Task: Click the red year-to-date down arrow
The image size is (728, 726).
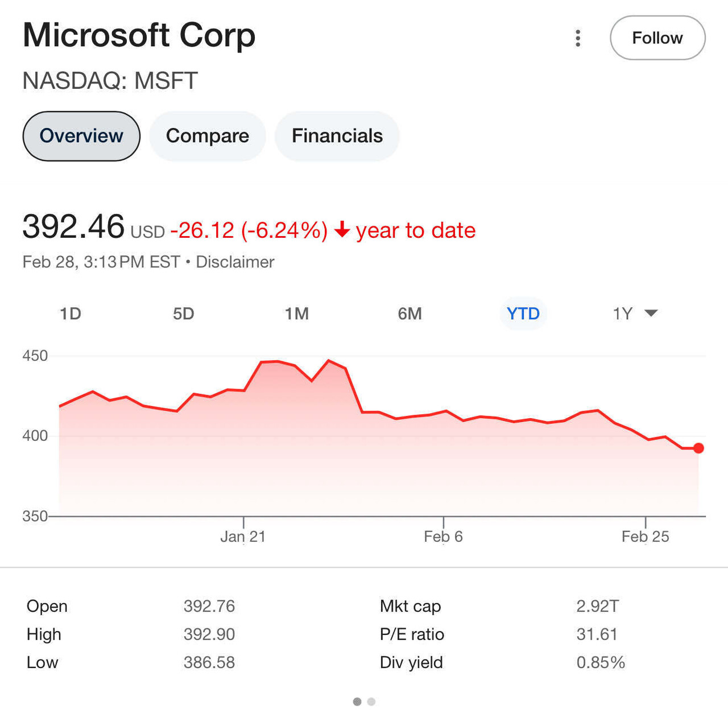Action: coord(342,230)
